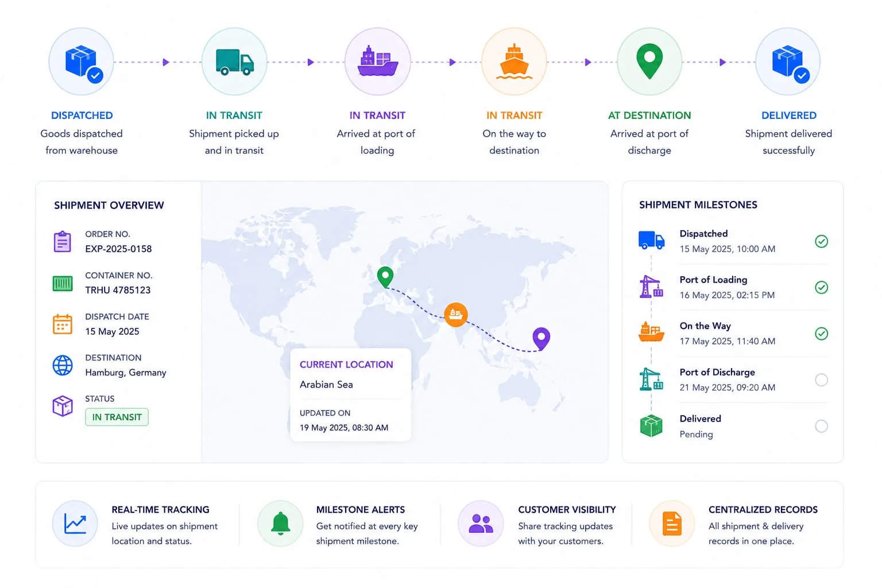Image resolution: width=882 pixels, height=588 pixels.
Task: Select the purple crane Port of Loading icon
Action: click(x=651, y=287)
